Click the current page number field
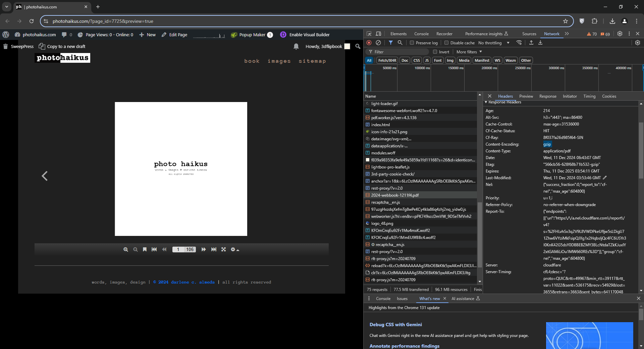644x349 pixels. 178,249
